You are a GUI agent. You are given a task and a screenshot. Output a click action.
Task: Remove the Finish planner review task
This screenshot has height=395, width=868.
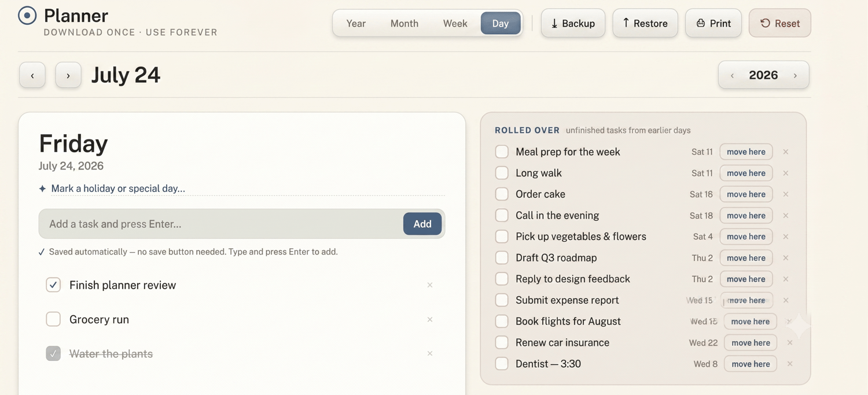click(430, 285)
